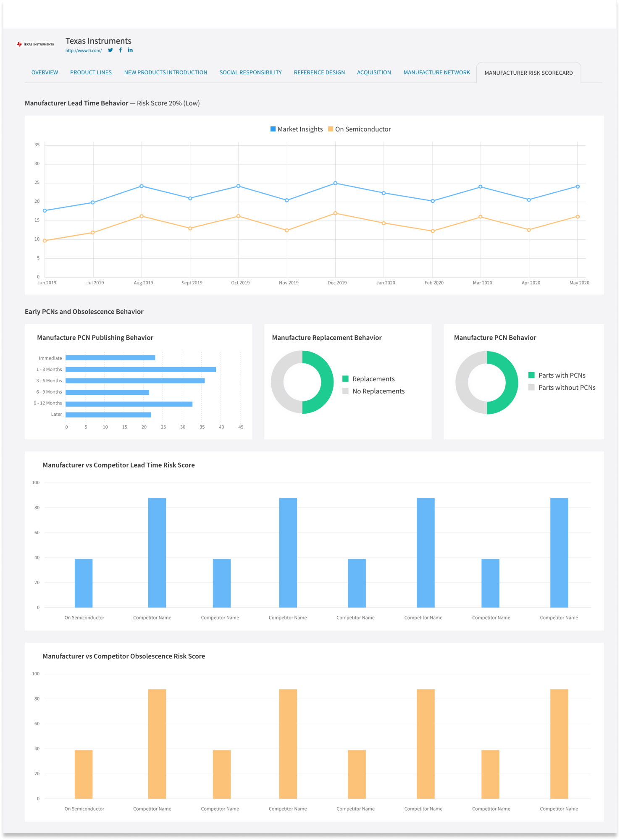Screen dimensions: 620x840
Task: Switch to the Overview tab
Action: click(x=45, y=73)
